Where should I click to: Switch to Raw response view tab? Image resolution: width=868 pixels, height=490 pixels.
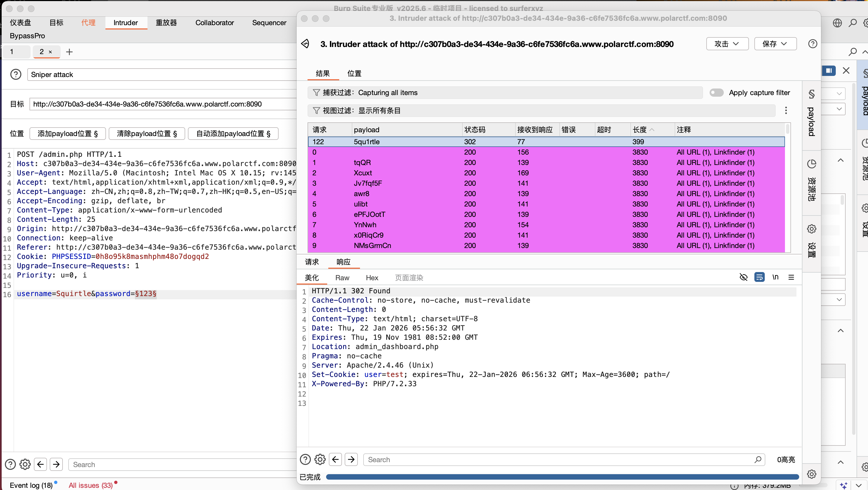tap(342, 278)
